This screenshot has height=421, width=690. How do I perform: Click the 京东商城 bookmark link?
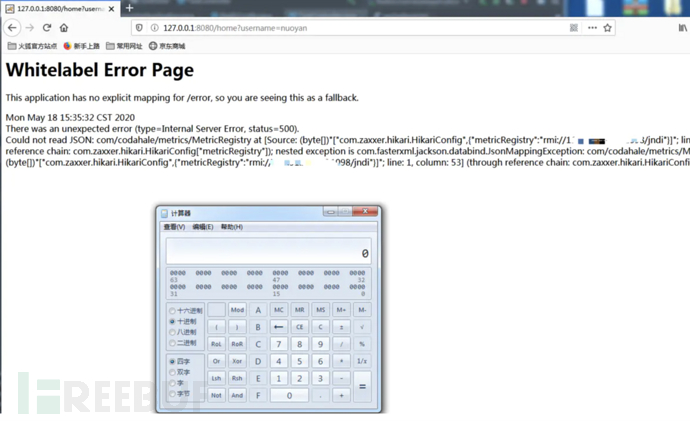click(166, 46)
